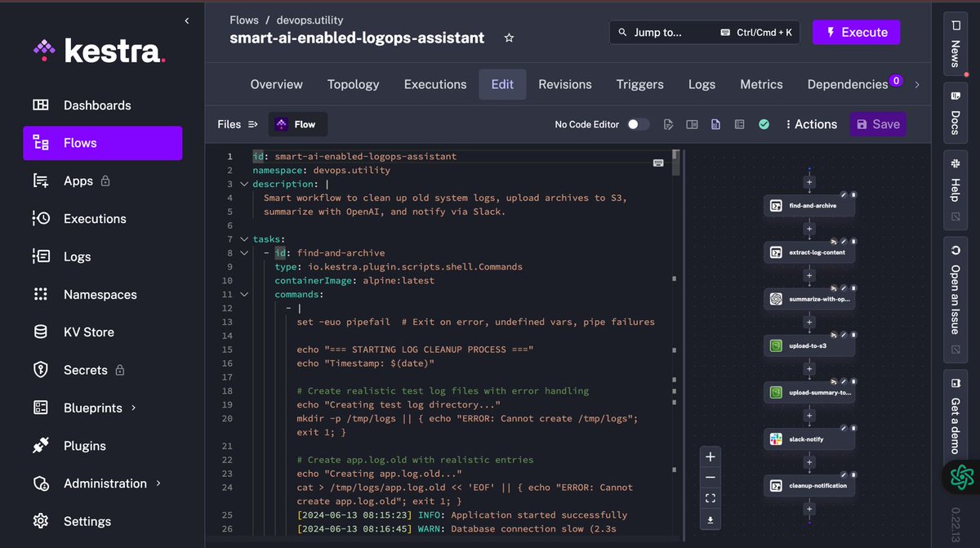Viewport: 980px width, 548px height.
Task: Open the Triggers tab
Action: tap(640, 84)
